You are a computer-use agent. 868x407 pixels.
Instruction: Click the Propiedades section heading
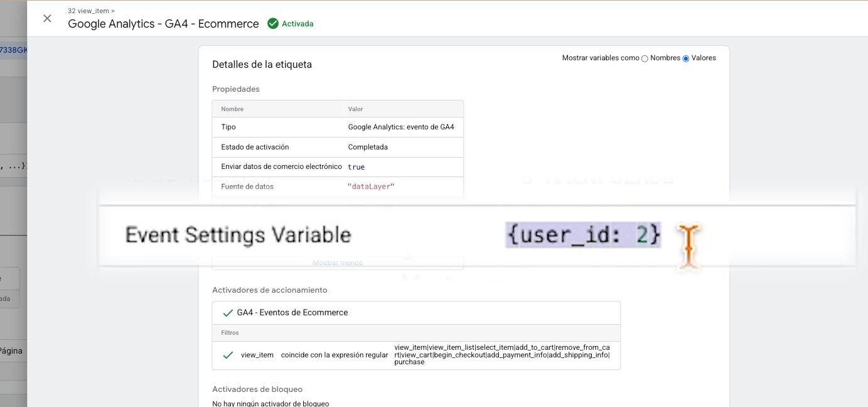pos(236,89)
